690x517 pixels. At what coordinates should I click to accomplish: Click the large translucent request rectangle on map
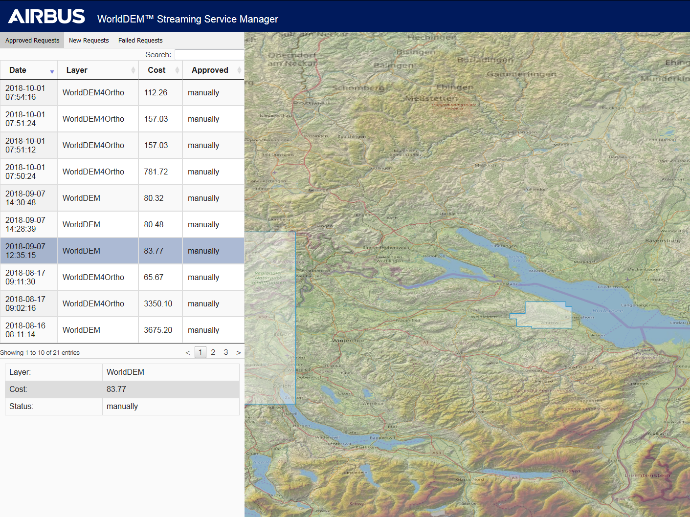[x=270, y=318]
